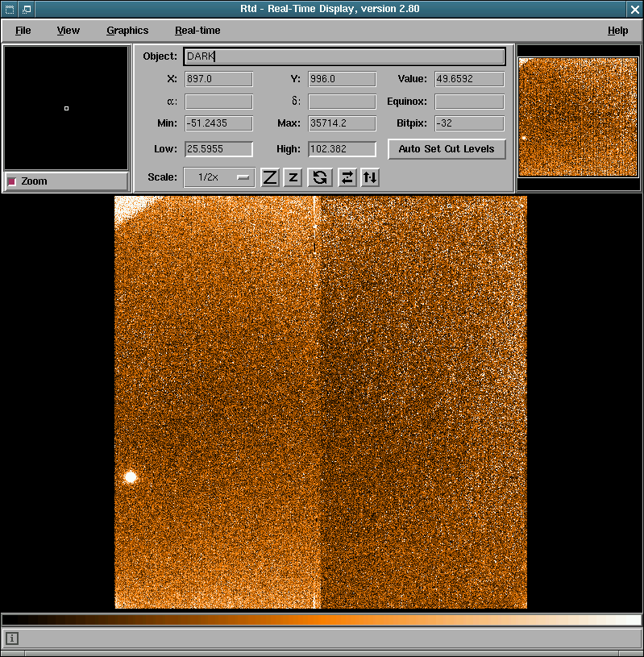Open the View menu

[69, 31]
